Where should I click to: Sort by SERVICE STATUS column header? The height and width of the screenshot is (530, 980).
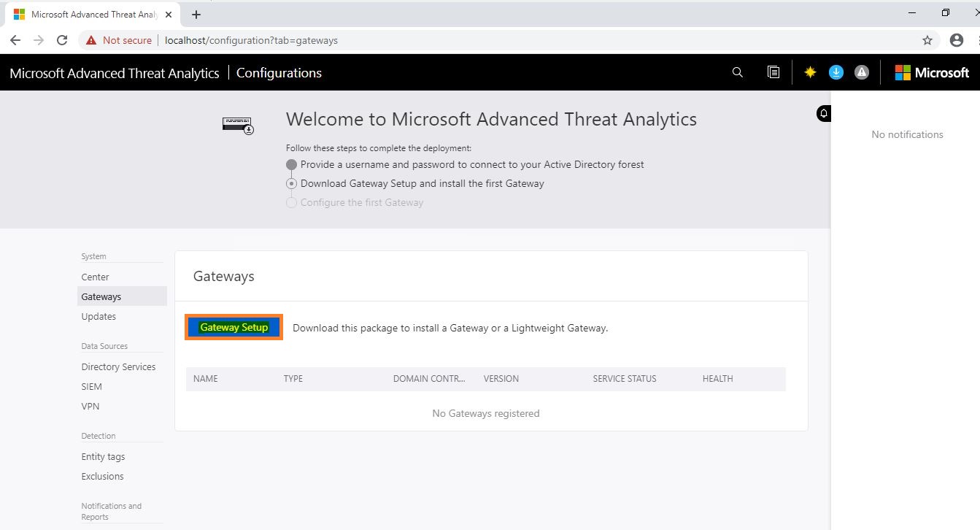click(x=625, y=379)
